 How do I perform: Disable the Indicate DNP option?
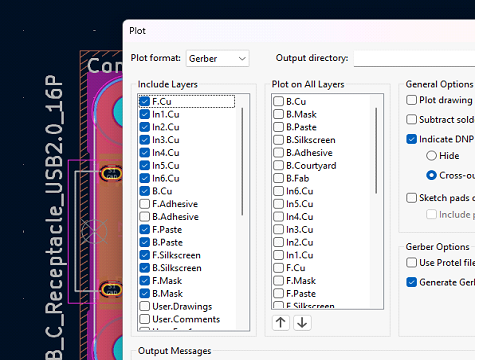(x=412, y=139)
